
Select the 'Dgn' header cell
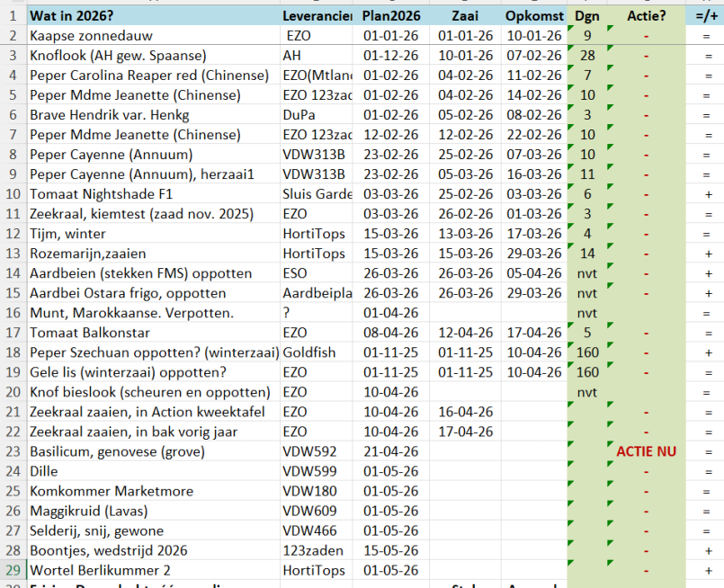tap(587, 16)
